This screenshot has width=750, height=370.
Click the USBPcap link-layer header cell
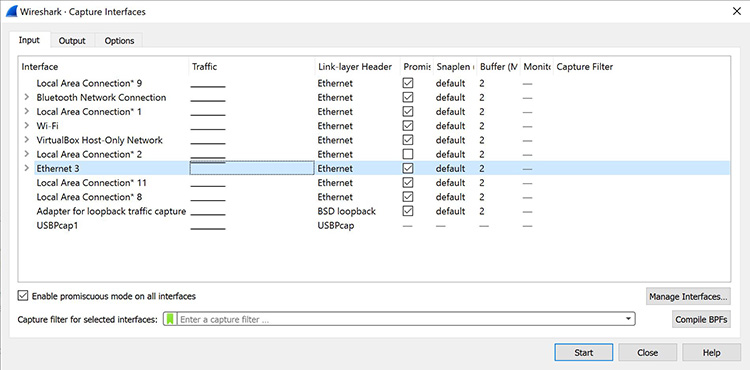point(336,225)
